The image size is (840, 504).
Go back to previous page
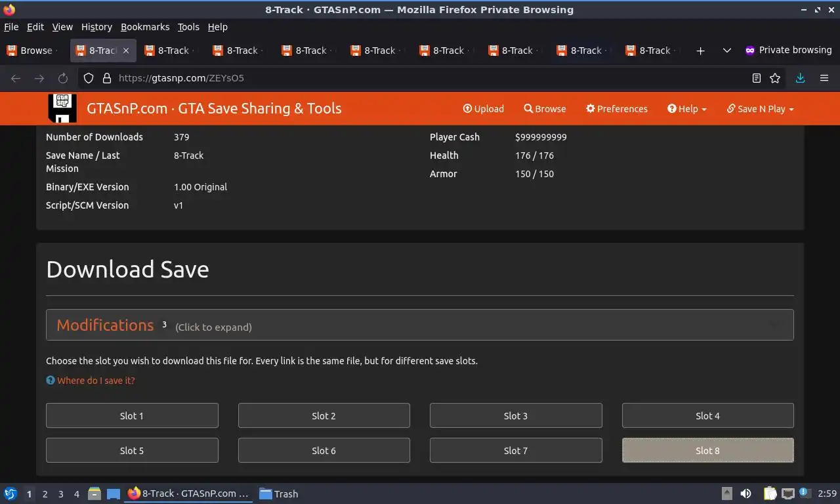tap(16, 78)
